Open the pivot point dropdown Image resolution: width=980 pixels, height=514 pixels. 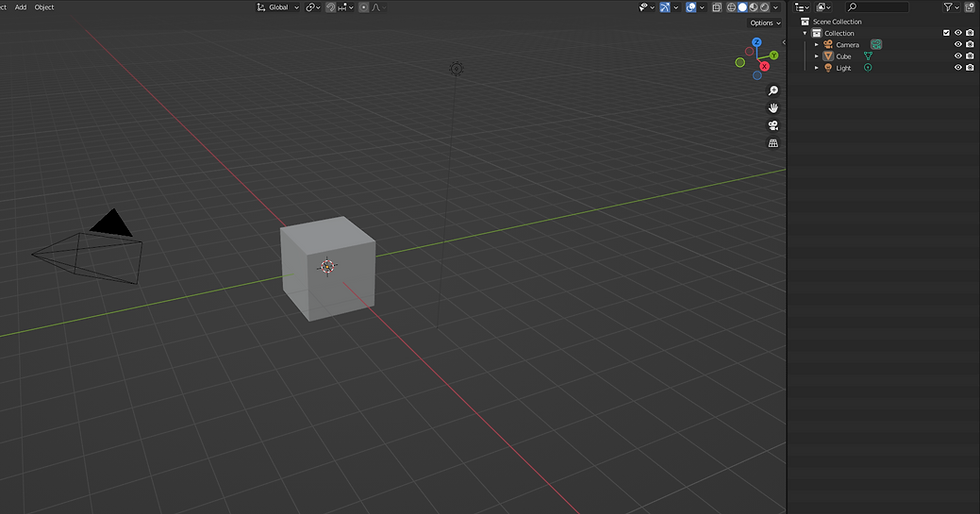(x=312, y=8)
